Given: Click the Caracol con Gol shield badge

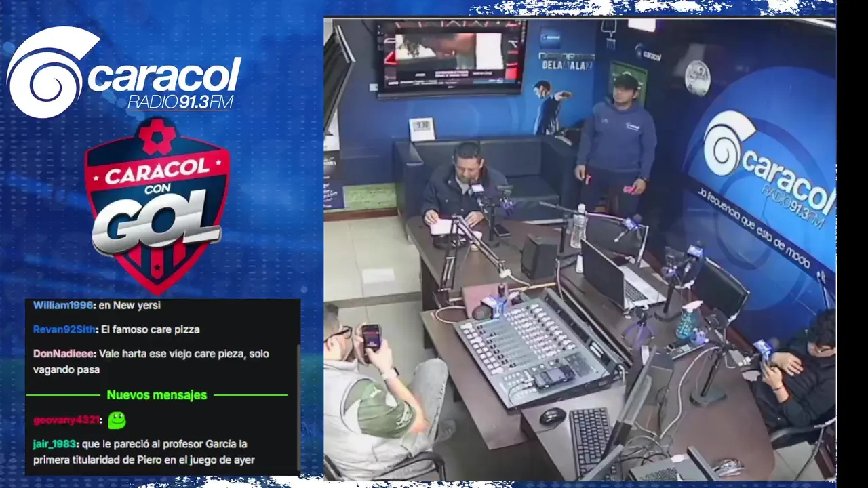Looking at the screenshot, I should coord(157,205).
